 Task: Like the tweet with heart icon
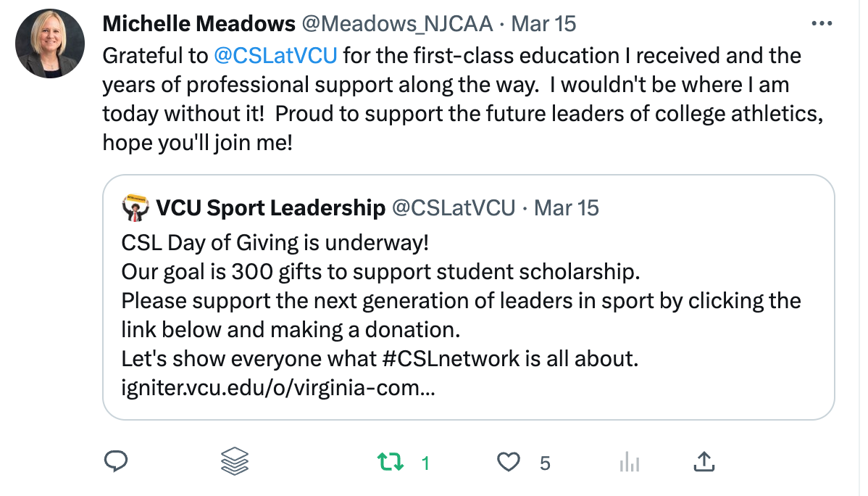(509, 462)
